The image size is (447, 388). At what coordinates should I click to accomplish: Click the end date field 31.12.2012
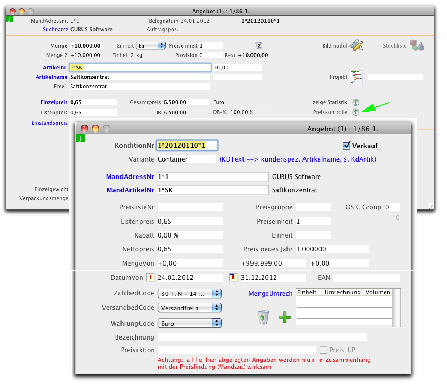(x=273, y=277)
